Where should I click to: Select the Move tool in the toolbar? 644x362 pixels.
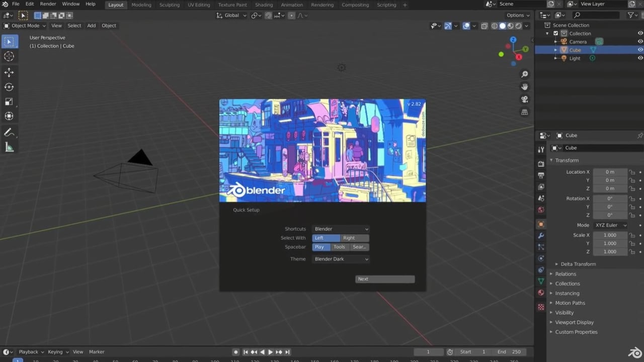[10, 72]
